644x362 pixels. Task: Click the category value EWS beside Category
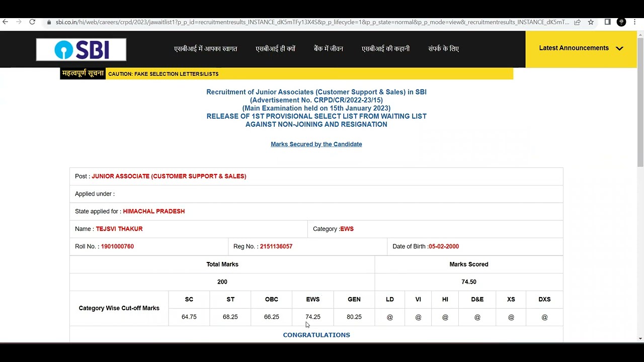(347, 229)
